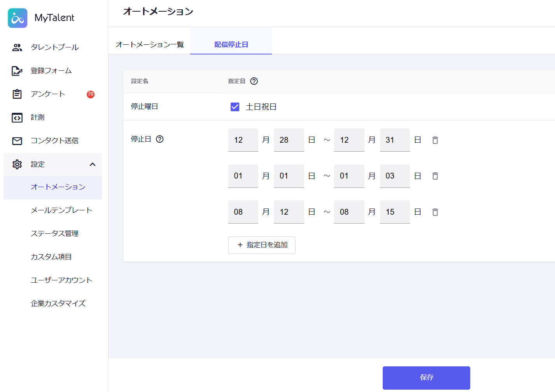This screenshot has width=555, height=392.
Task: Uncheck the 土日祝日 checkbox
Action: point(235,107)
